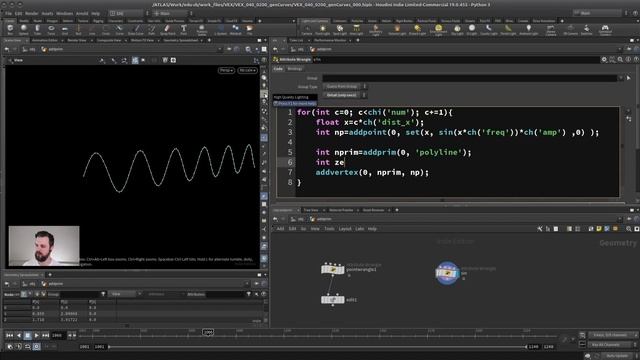Select the Draw Curve shelf tool
640x360 pixels.
point(136,29)
